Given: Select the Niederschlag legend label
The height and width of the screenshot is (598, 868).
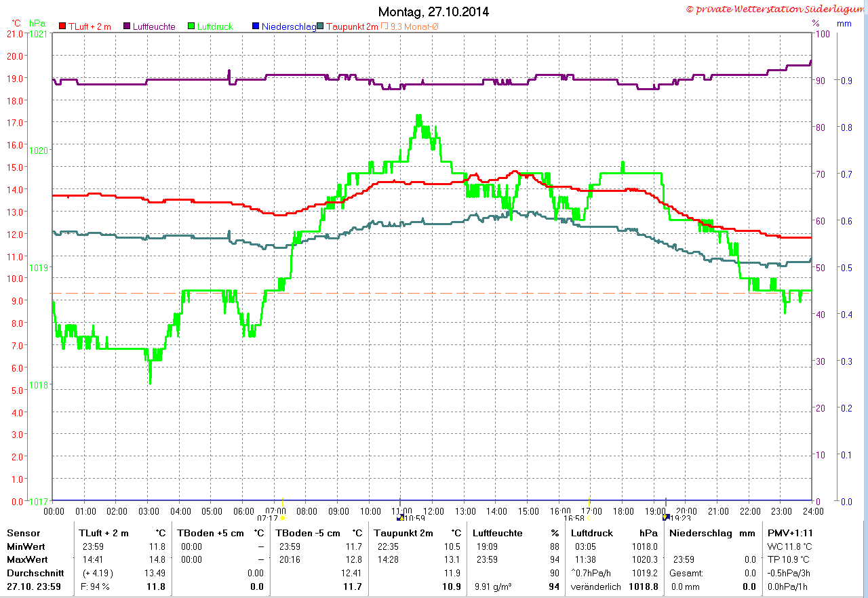Looking at the screenshot, I should point(289,26).
